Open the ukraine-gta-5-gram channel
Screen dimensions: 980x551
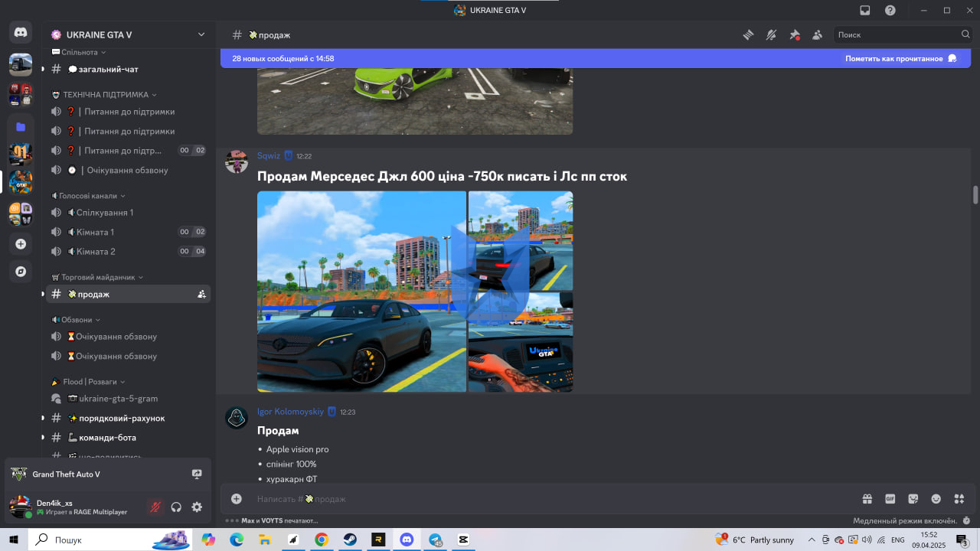[126, 399]
